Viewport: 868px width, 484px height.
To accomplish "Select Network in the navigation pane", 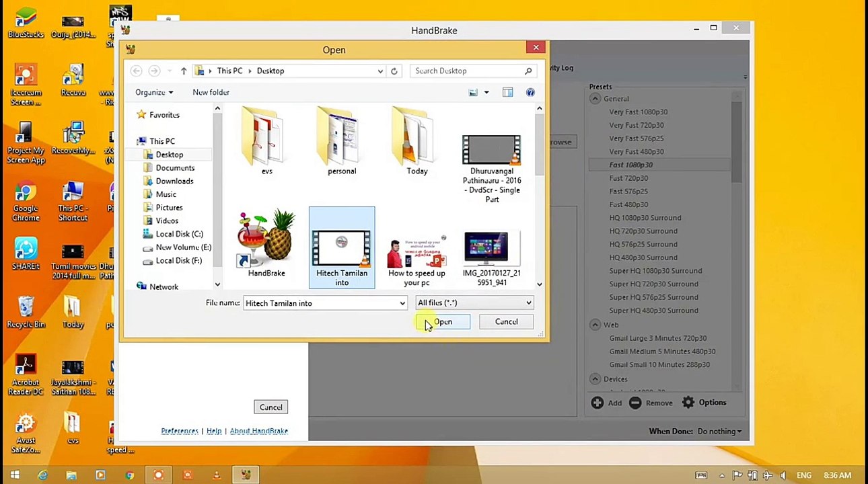I will click(164, 287).
